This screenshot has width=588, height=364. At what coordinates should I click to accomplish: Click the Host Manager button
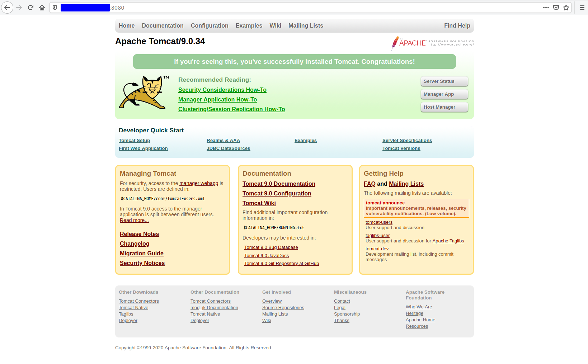(x=444, y=107)
